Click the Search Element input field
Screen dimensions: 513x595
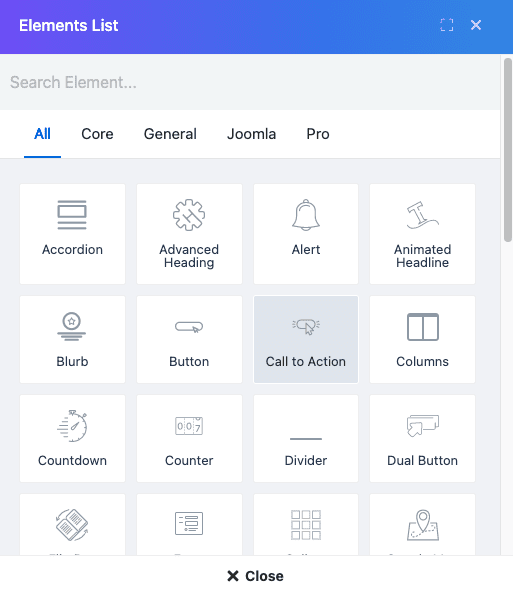[250, 82]
